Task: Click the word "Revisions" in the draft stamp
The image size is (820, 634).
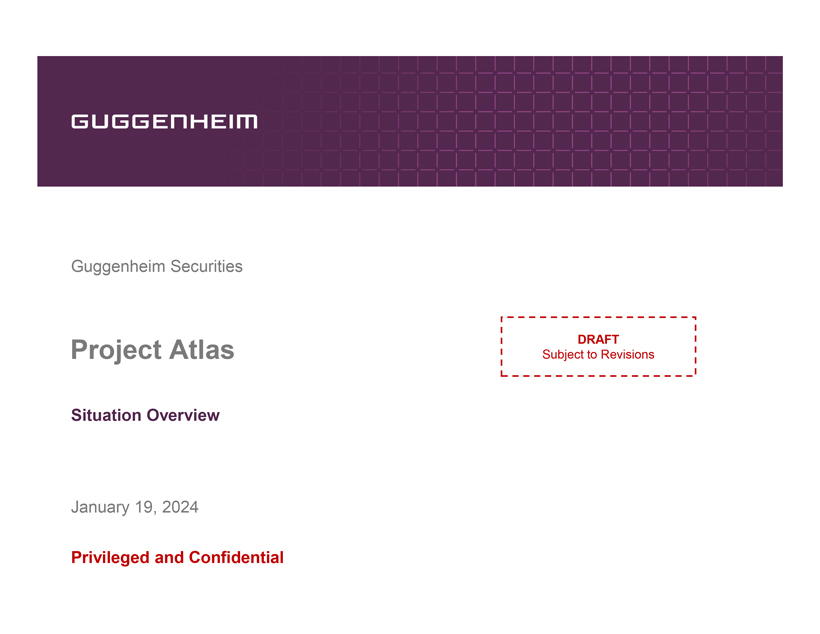Action: 627,355
